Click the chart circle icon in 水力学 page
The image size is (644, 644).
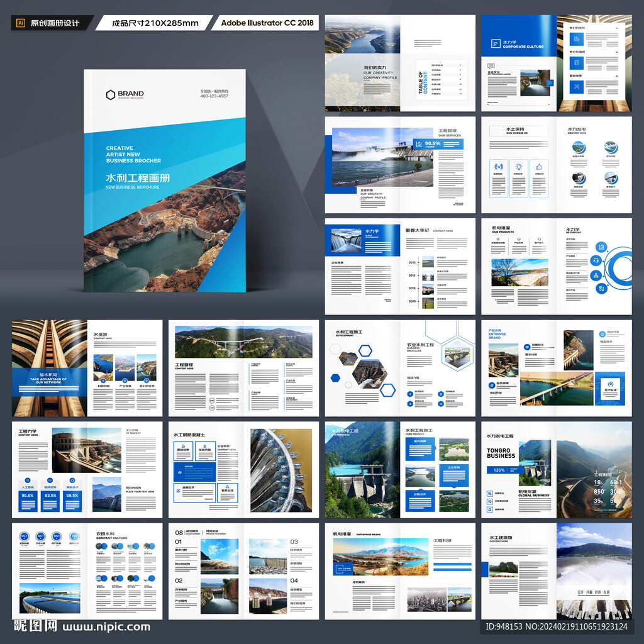point(601,247)
